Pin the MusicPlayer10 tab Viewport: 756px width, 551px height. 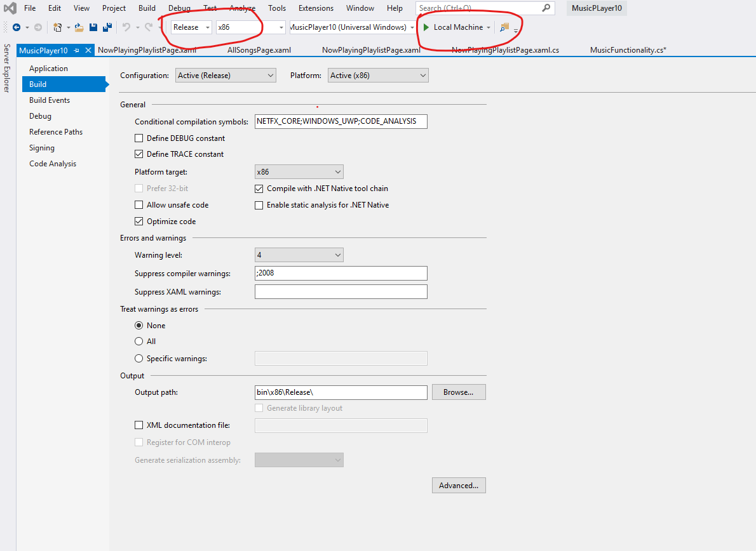pos(77,50)
